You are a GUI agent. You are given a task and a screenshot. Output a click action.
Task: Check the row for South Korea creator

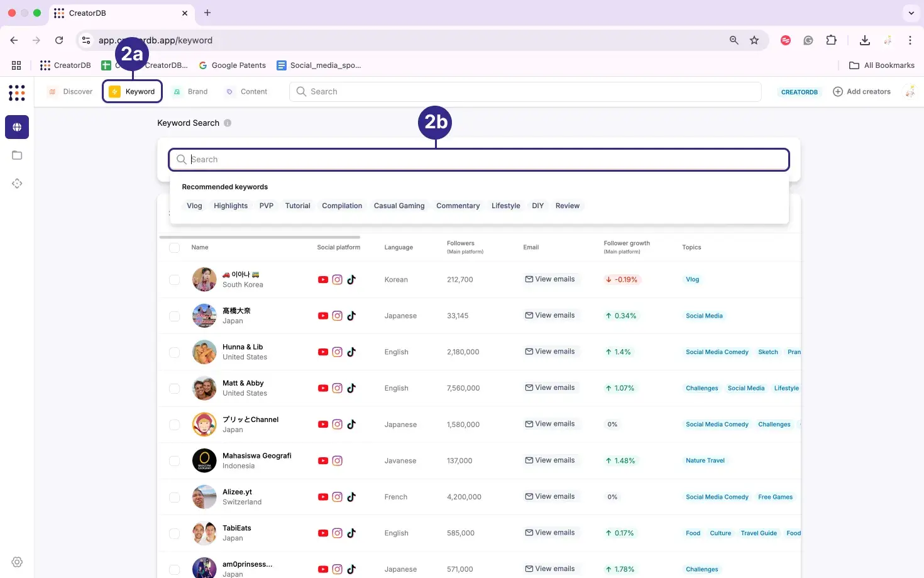click(175, 280)
